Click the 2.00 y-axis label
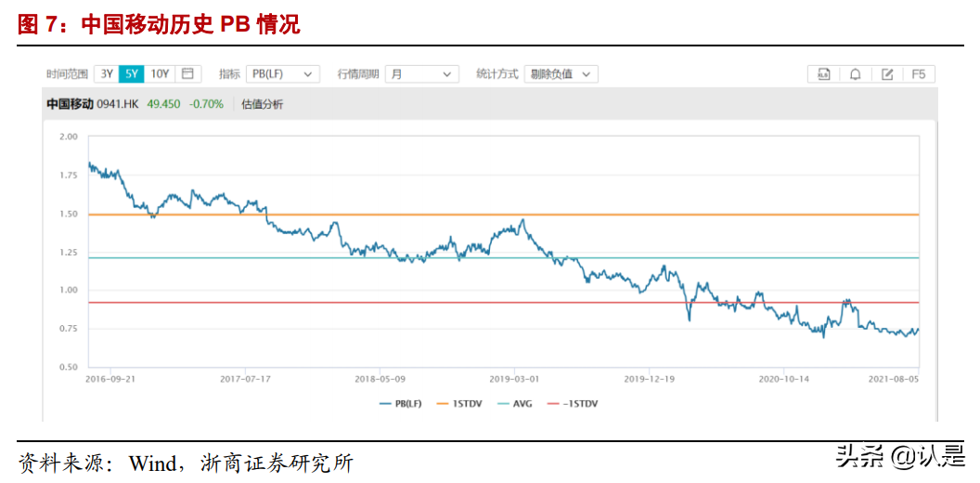Screen dimensions: 980x483 point(70,137)
